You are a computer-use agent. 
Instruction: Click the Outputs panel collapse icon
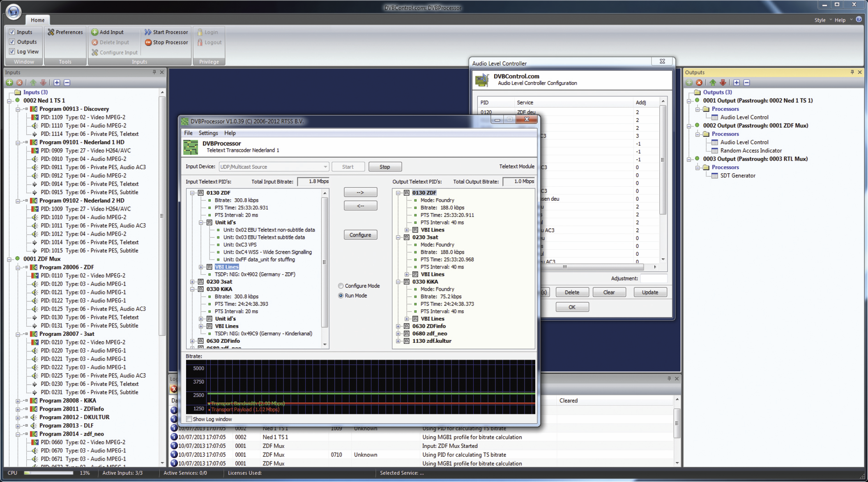coord(747,82)
